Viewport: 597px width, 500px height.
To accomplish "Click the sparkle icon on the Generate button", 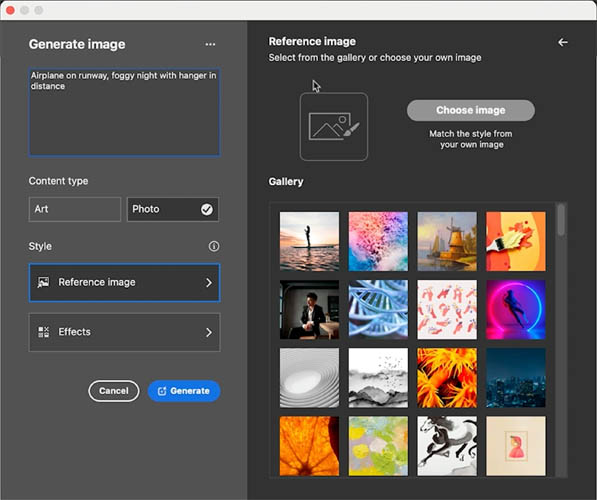I will click(162, 391).
